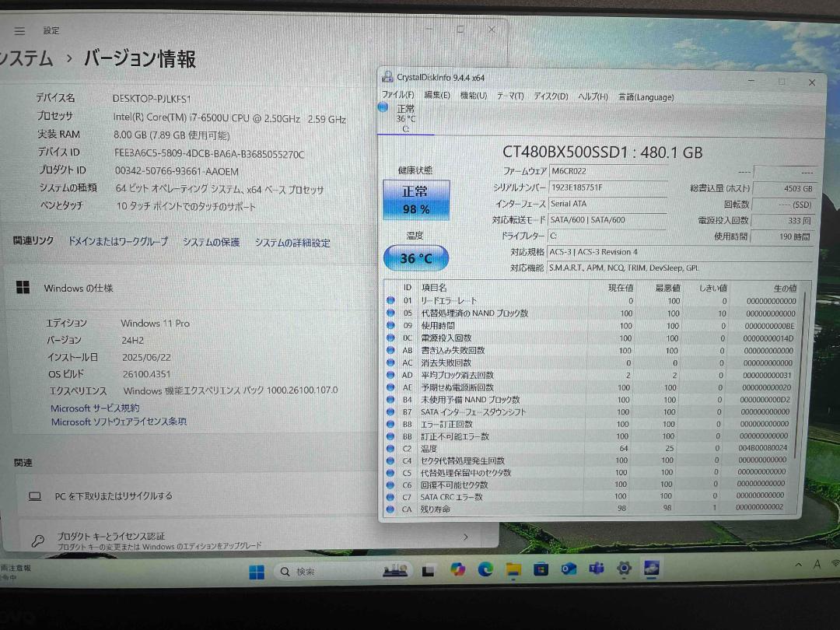The height and width of the screenshot is (630, 840).
Task: Open the hamburger navigation menu in Settings
Action: pos(19,31)
